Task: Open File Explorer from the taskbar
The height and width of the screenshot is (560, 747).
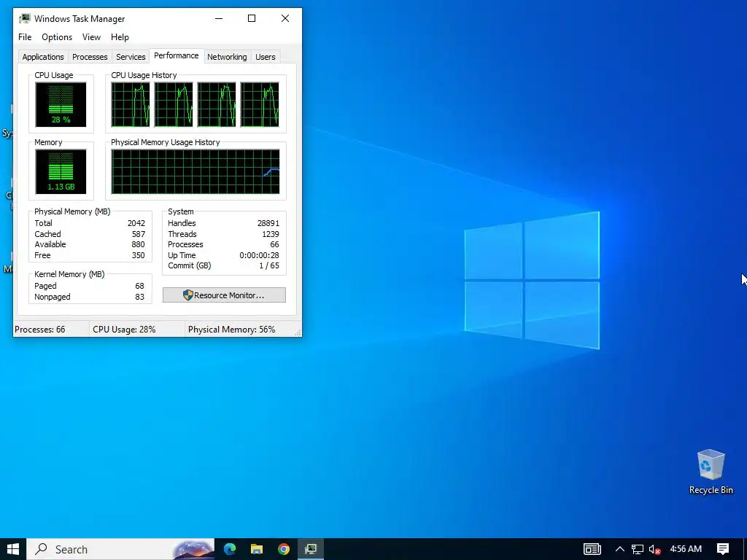Action: [257, 549]
